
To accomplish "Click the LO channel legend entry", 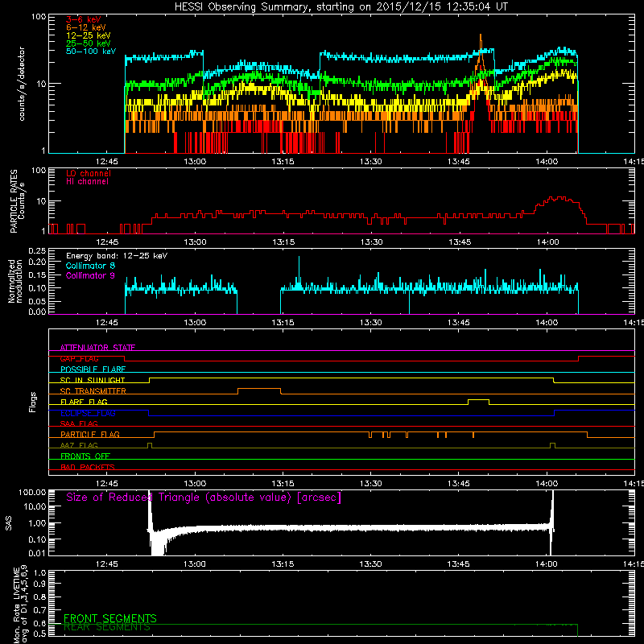I will (89, 173).
